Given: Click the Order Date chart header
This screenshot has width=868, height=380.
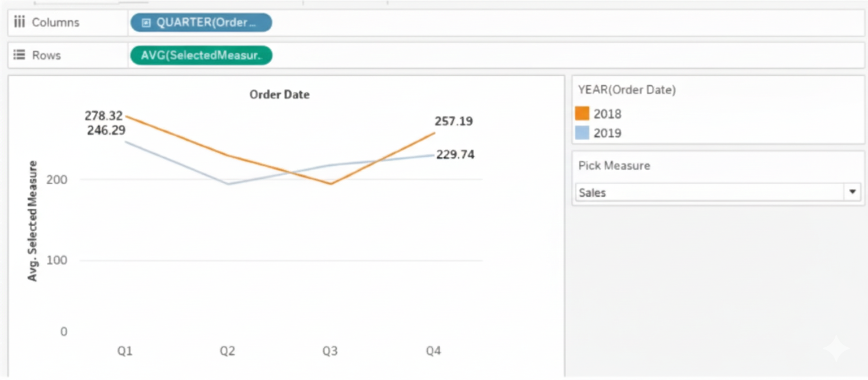Looking at the screenshot, I should [279, 94].
